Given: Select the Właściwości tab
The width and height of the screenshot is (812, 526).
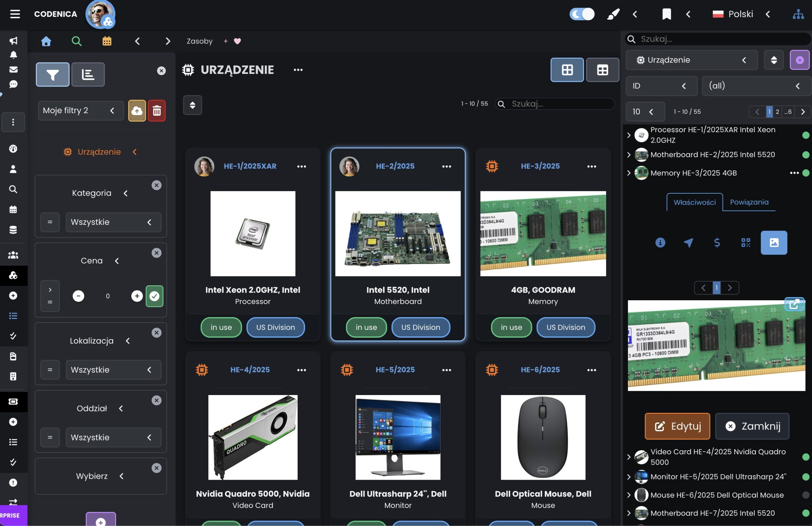Looking at the screenshot, I should 694,202.
